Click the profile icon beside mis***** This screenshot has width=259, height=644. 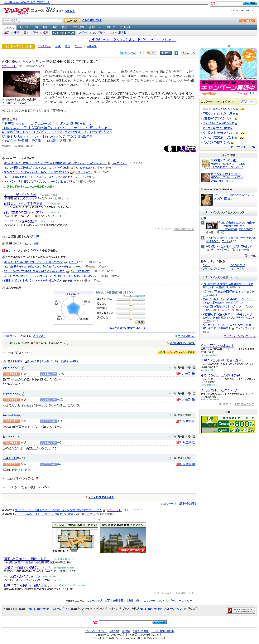click(23, 394)
